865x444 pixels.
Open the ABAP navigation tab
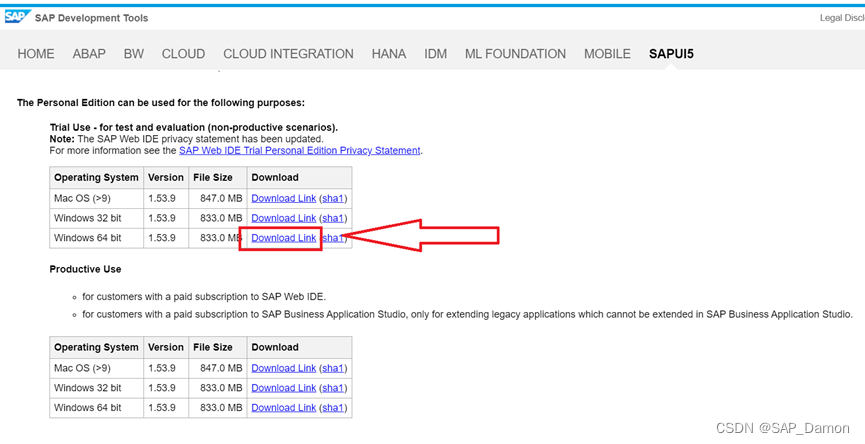pyautogui.click(x=89, y=54)
